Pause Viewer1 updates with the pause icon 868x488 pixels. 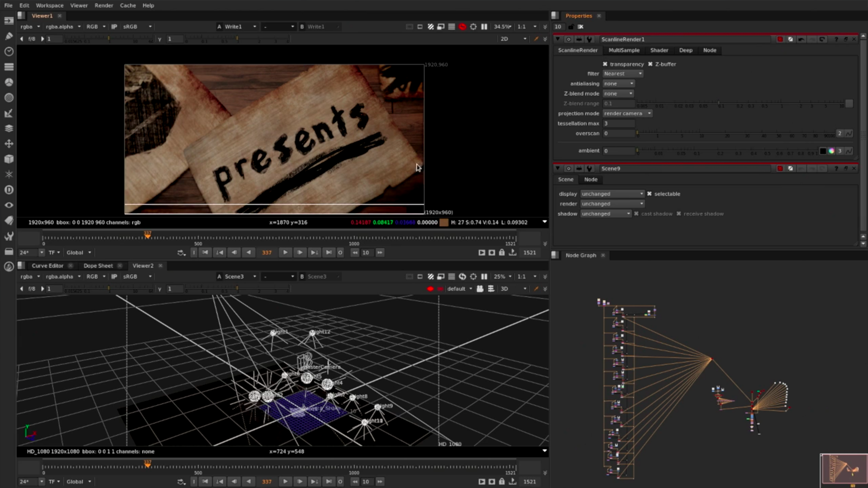tap(484, 27)
